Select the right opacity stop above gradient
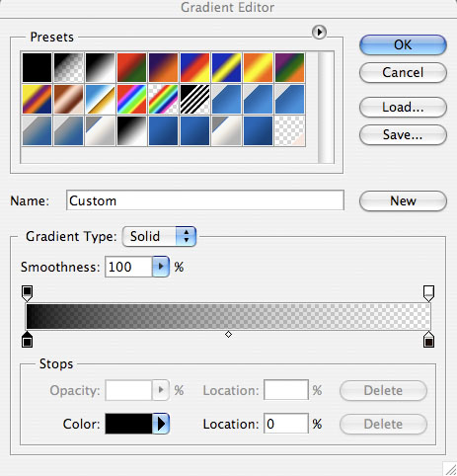The height and width of the screenshot is (476, 457). click(x=428, y=293)
